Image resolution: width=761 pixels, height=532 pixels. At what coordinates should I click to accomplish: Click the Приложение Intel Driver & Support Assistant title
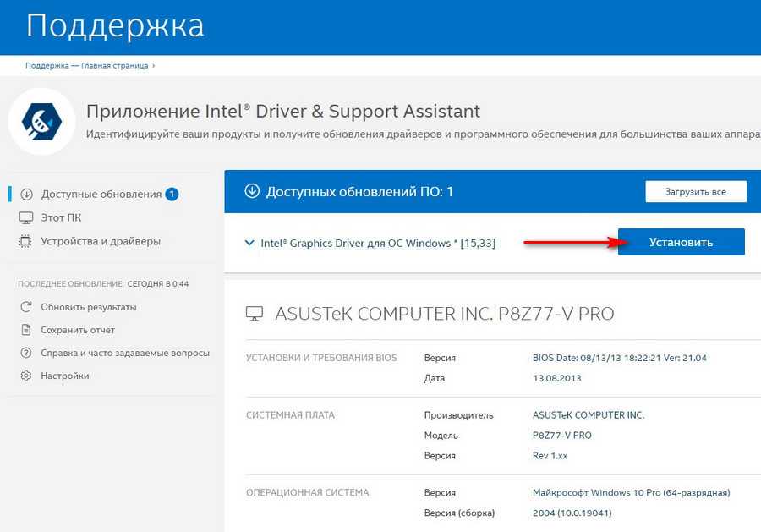pos(283,111)
